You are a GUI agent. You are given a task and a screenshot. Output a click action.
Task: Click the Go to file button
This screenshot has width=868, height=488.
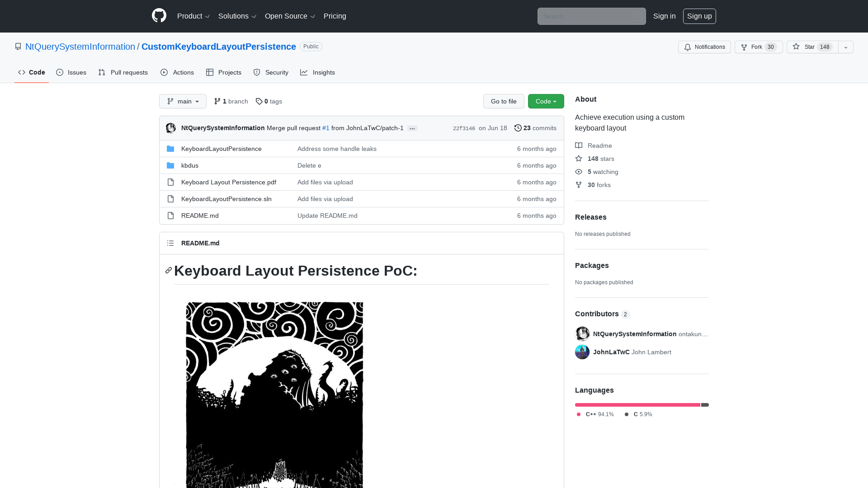pos(504,101)
